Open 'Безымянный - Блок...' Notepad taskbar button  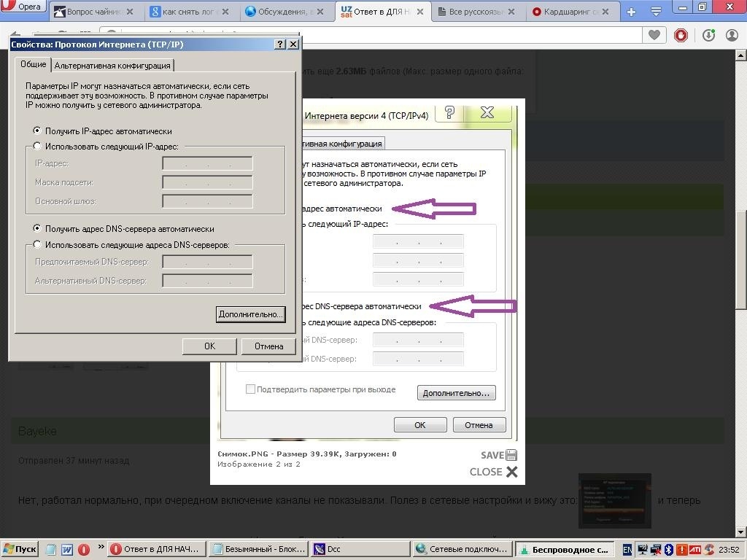pos(258,550)
